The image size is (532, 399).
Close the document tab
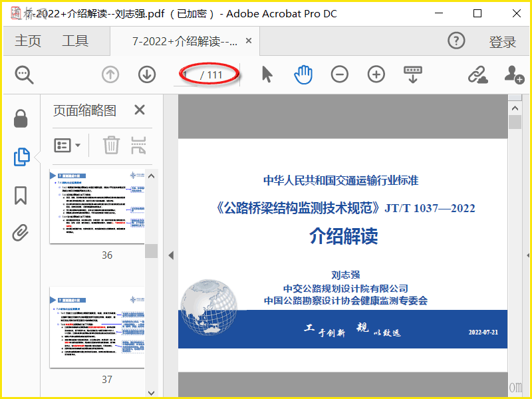coord(249,41)
